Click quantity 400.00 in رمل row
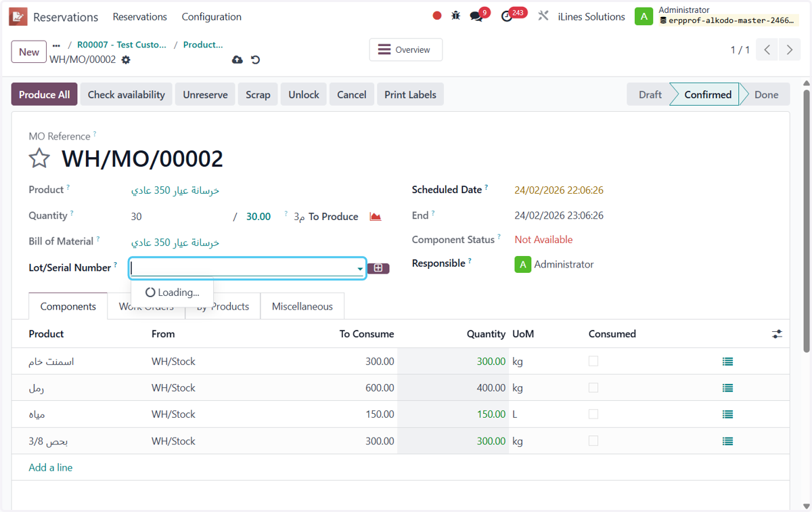 (491, 388)
